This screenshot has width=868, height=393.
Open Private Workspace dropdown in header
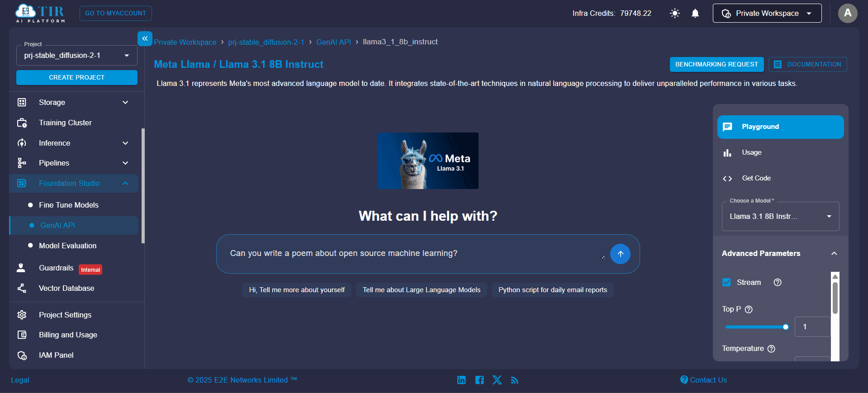767,13
